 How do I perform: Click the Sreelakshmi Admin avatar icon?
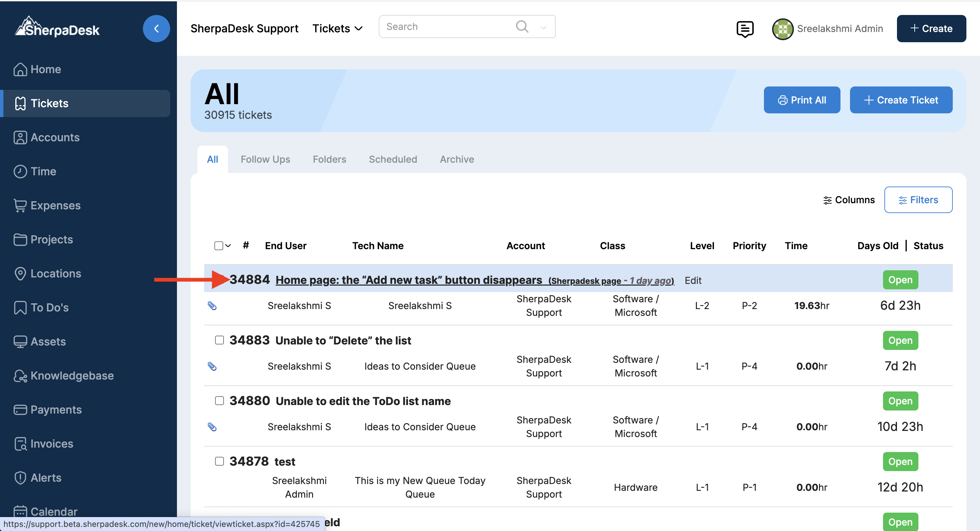coord(782,29)
